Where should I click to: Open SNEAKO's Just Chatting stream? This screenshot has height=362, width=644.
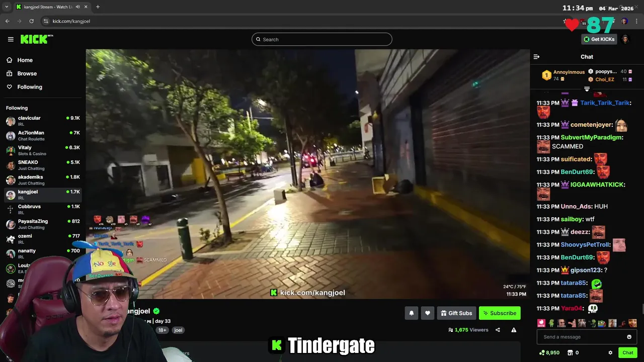pyautogui.click(x=43, y=165)
